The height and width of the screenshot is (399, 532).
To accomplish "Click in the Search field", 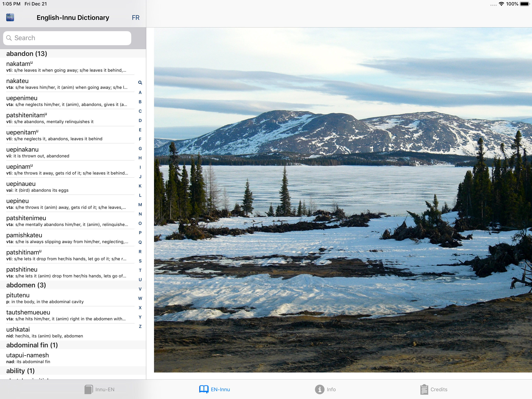I will pos(67,38).
